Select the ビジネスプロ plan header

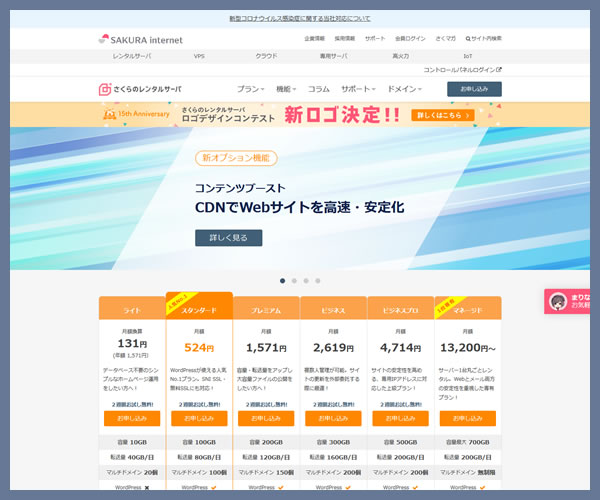[x=401, y=308]
